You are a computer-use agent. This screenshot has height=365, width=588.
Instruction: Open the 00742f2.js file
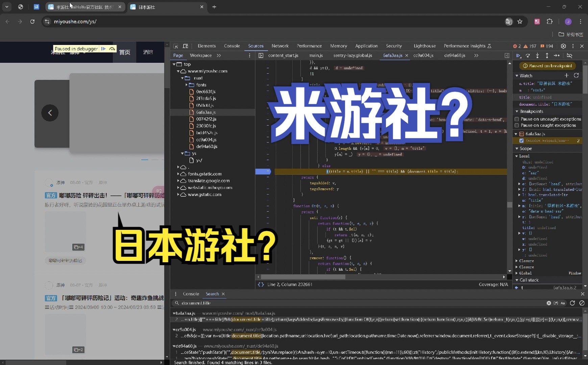click(206, 119)
